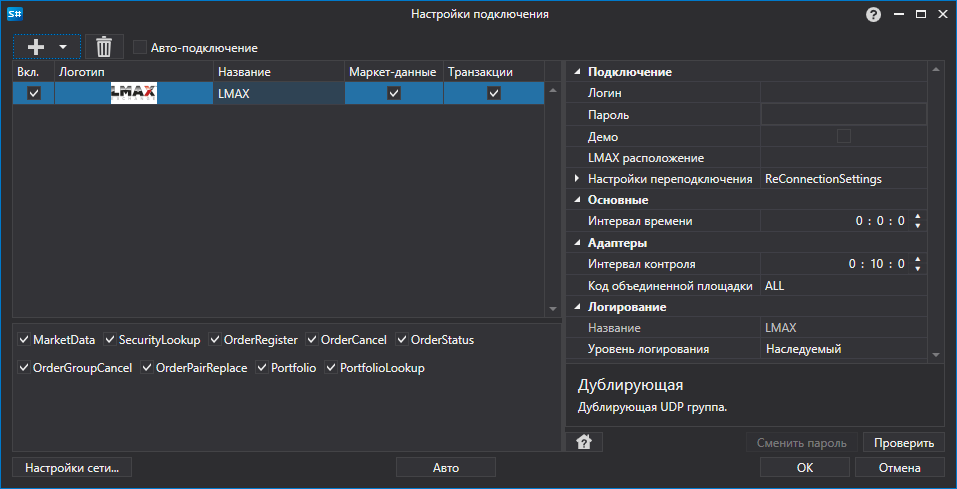Toggle the Вкл. checkbox for LMAX

click(34, 93)
